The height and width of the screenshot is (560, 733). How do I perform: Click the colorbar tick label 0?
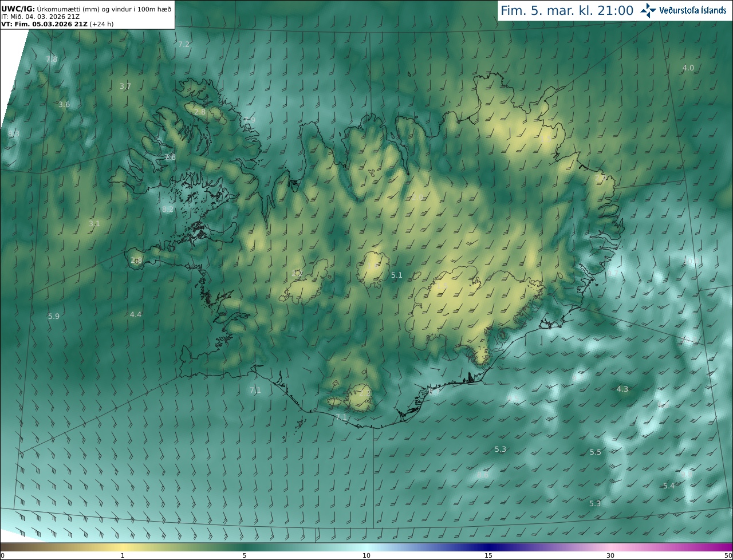pyautogui.click(x=2, y=556)
